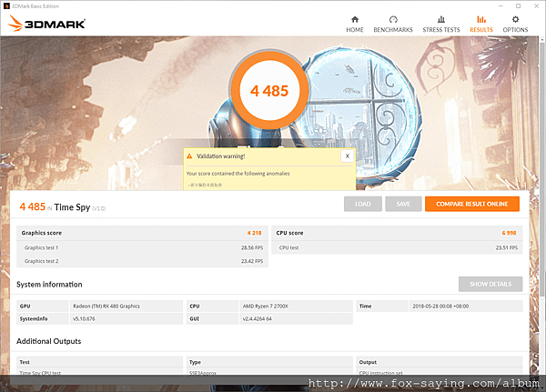The image size is (546, 392).
Task: Minimize the 3DMark window
Action: point(500,6)
